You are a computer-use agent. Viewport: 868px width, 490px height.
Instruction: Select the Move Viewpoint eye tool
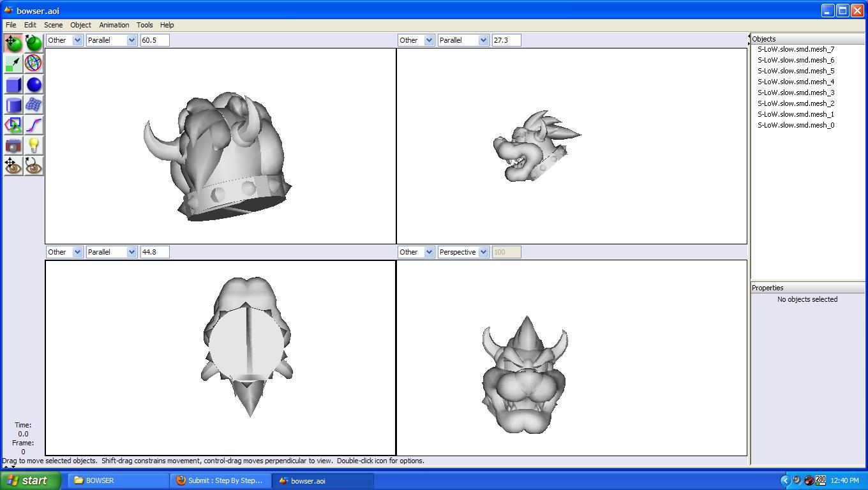pyautogui.click(x=13, y=166)
